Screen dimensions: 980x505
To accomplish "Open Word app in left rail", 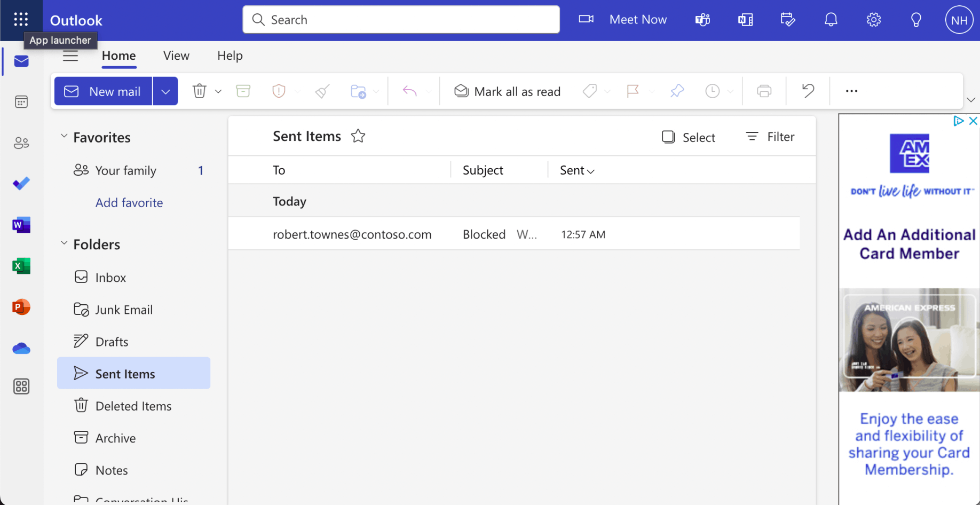I will coord(21,225).
